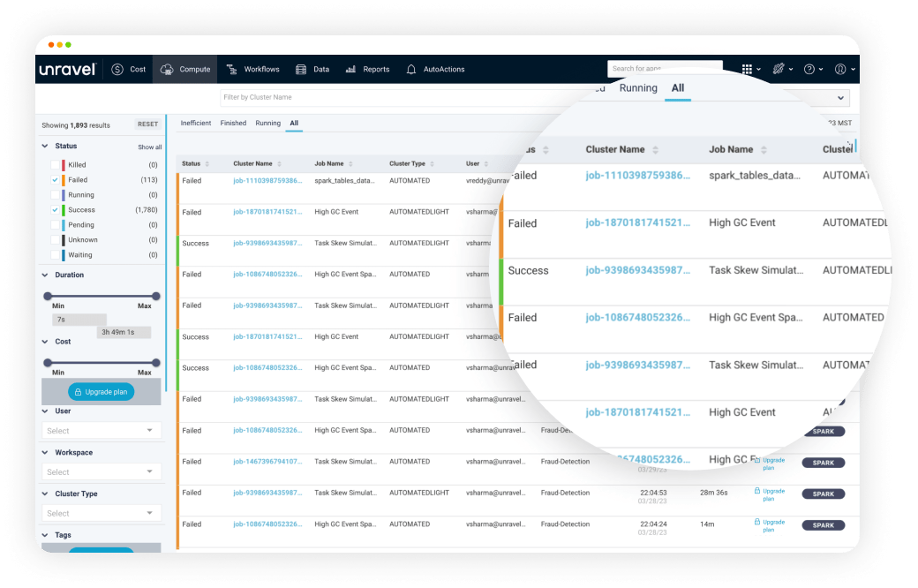Switch to the Inefficient tab
918x588 pixels.
point(196,123)
